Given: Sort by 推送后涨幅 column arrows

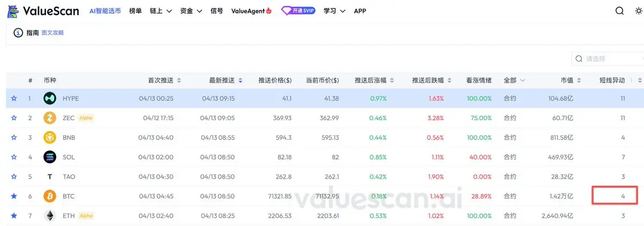Looking at the screenshot, I should tap(392, 81).
